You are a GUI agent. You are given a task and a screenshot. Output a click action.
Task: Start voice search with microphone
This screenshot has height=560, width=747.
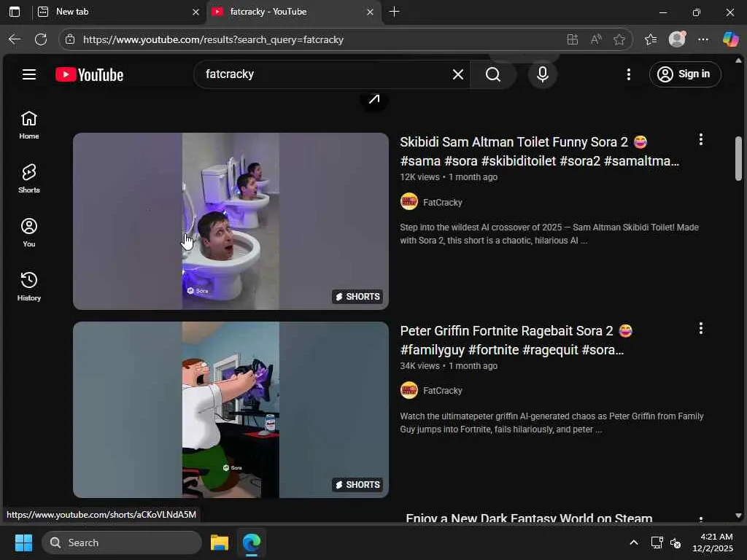coord(543,74)
